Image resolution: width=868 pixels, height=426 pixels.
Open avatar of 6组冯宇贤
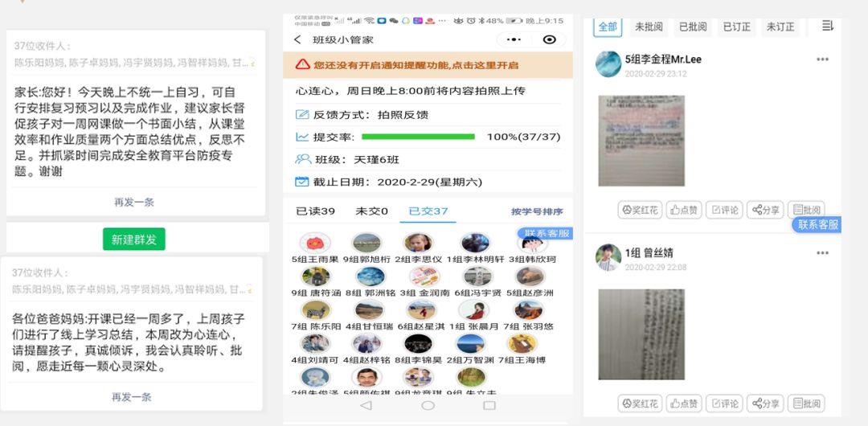[x=476, y=276]
